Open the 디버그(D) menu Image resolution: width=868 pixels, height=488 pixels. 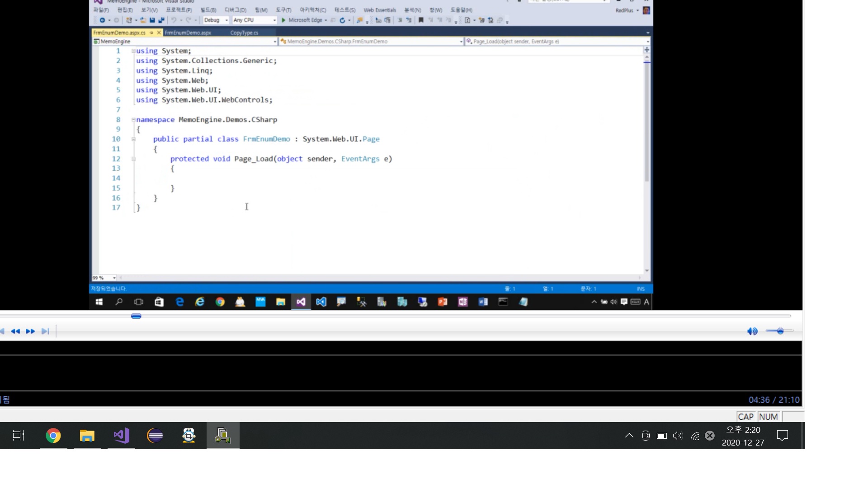click(236, 10)
